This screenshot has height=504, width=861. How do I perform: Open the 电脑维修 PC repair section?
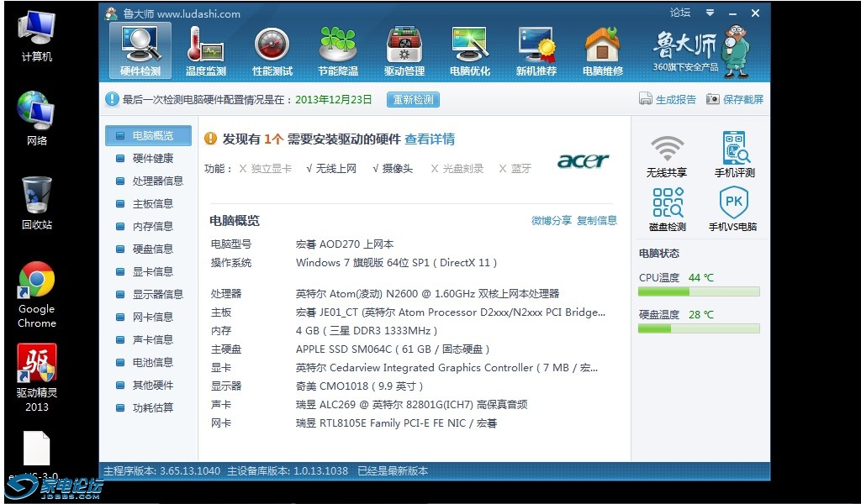coord(602,50)
